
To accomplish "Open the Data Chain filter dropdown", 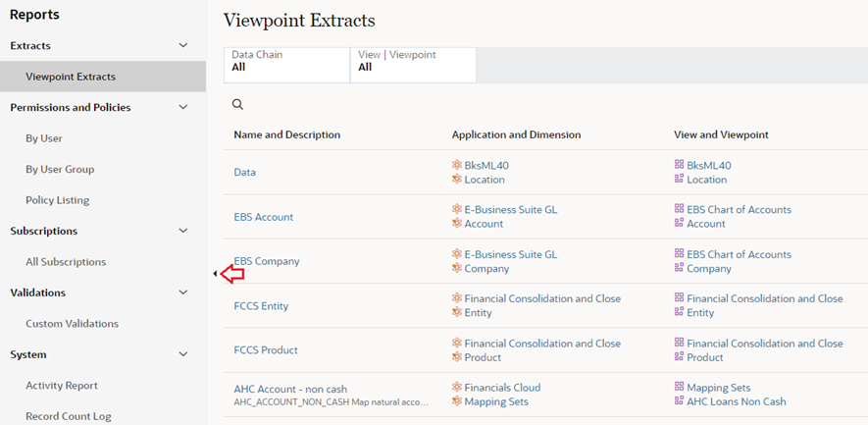I will [x=286, y=66].
